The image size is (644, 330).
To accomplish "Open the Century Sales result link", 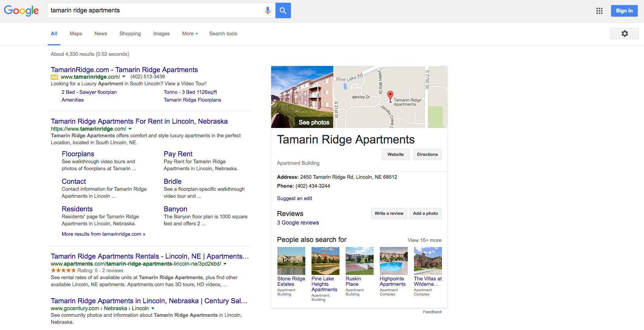I will pyautogui.click(x=149, y=301).
